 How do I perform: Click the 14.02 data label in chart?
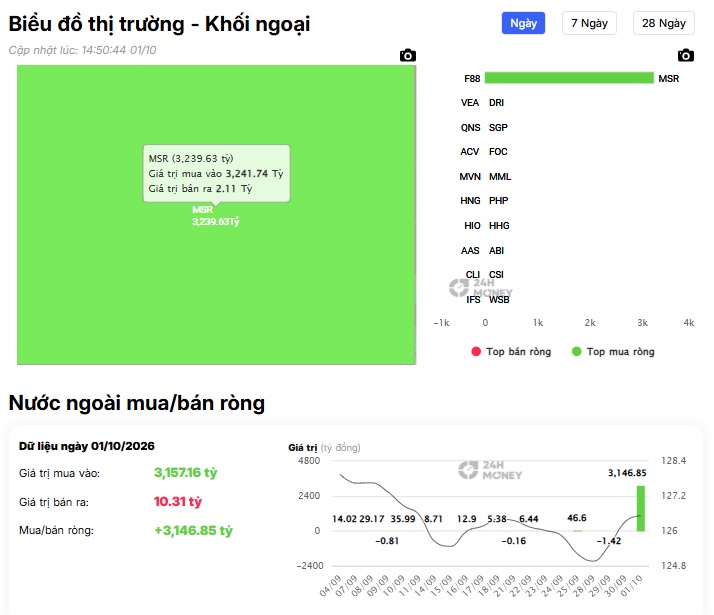[x=344, y=519]
